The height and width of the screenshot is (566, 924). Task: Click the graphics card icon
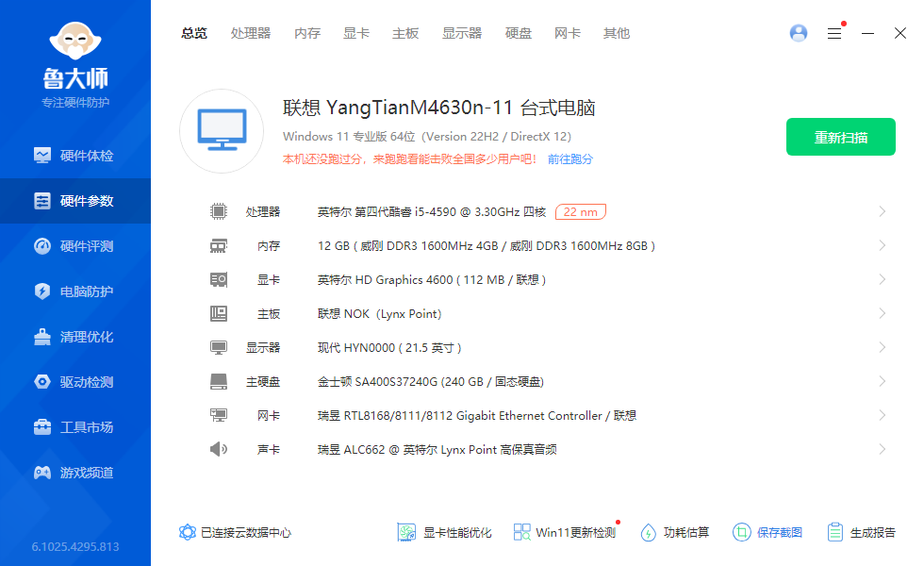tap(219, 279)
